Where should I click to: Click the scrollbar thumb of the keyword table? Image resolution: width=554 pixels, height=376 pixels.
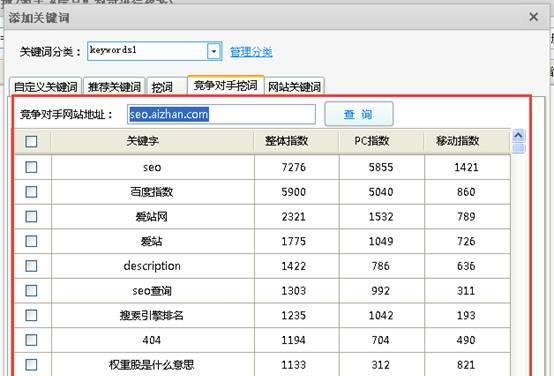pos(518,148)
